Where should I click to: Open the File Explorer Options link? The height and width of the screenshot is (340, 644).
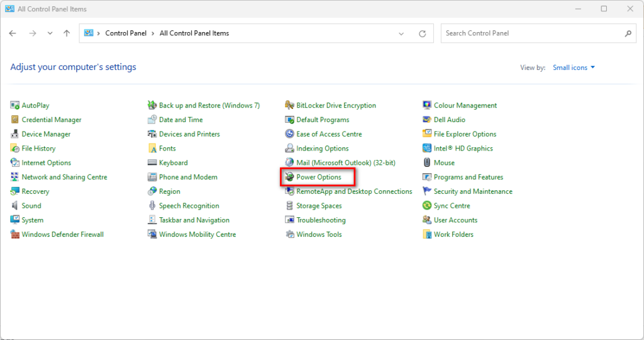pos(465,134)
